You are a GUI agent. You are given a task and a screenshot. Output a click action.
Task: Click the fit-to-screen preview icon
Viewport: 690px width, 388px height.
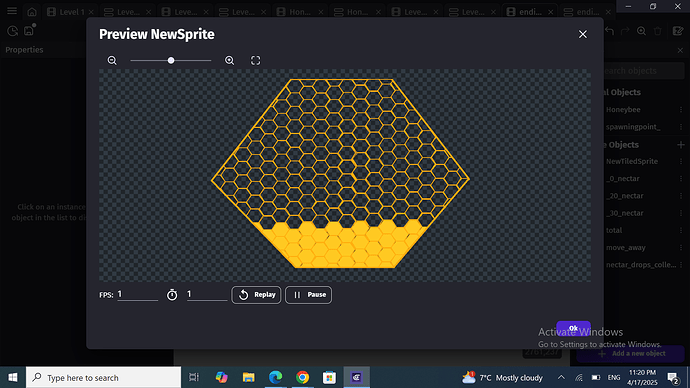tap(256, 61)
